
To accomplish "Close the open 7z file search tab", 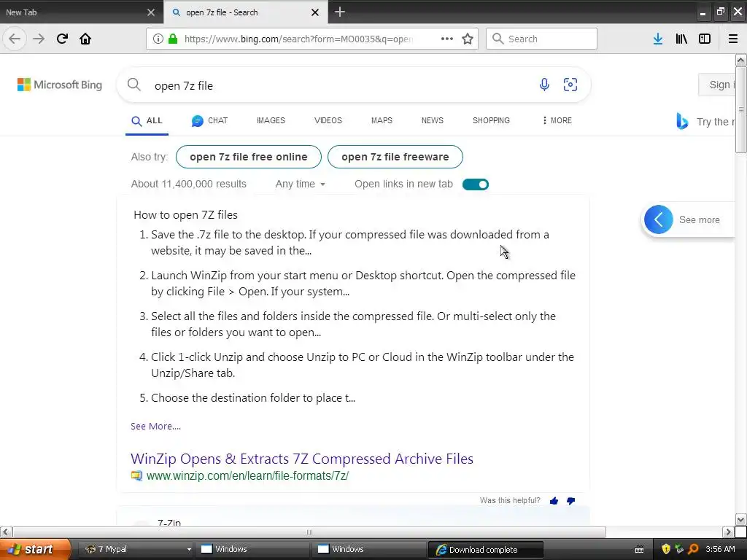I will point(315,12).
